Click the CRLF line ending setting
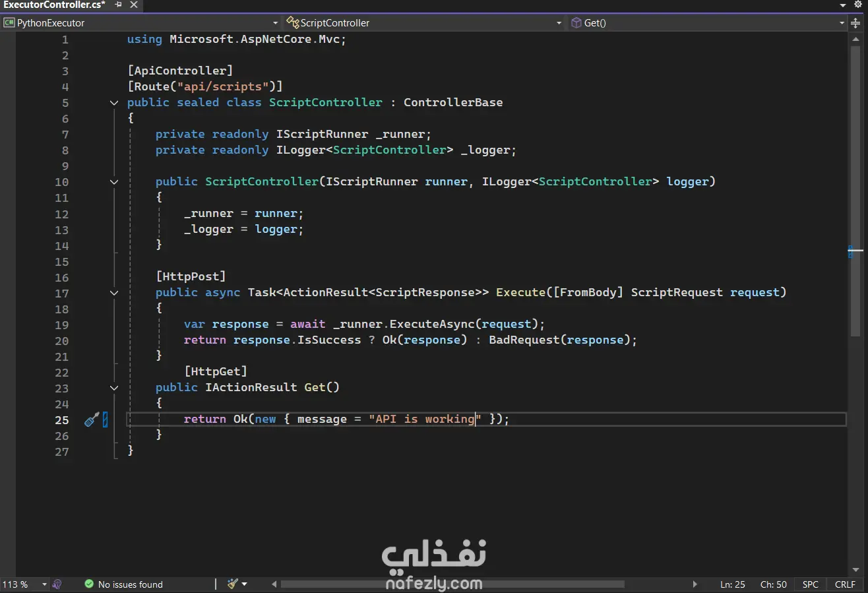Screen dimensions: 868x593 pos(845,584)
